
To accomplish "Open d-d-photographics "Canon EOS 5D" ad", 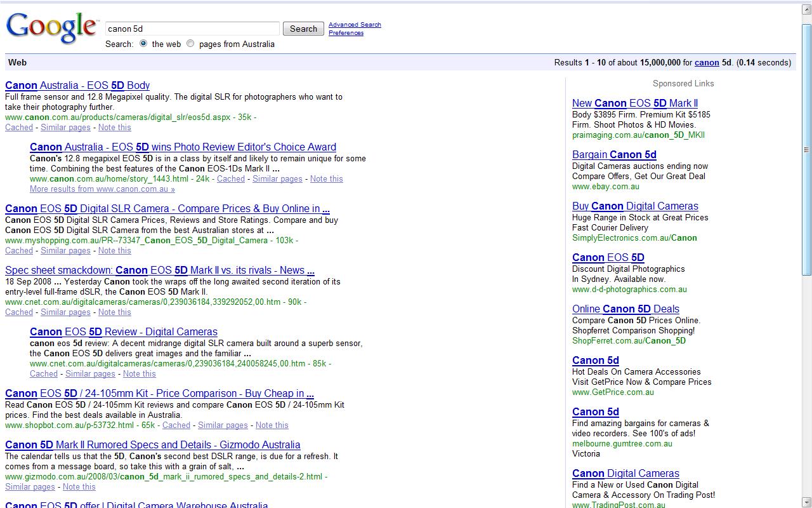I will 608,257.
